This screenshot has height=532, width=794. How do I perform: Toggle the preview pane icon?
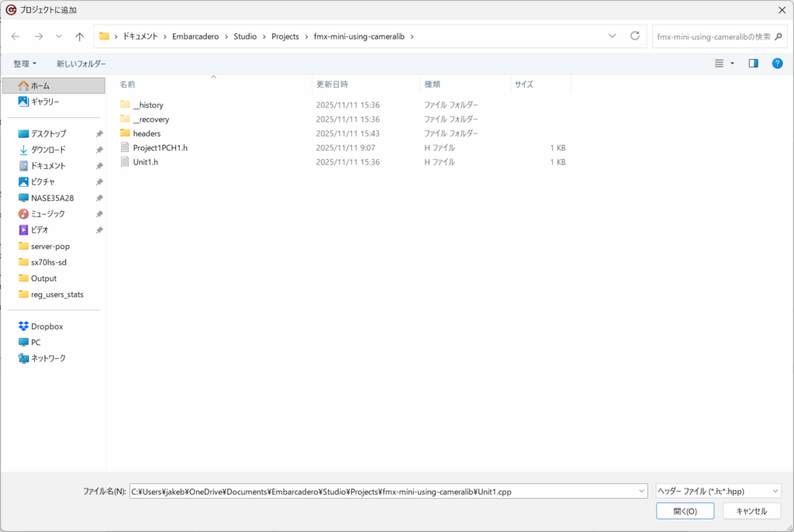coord(753,64)
